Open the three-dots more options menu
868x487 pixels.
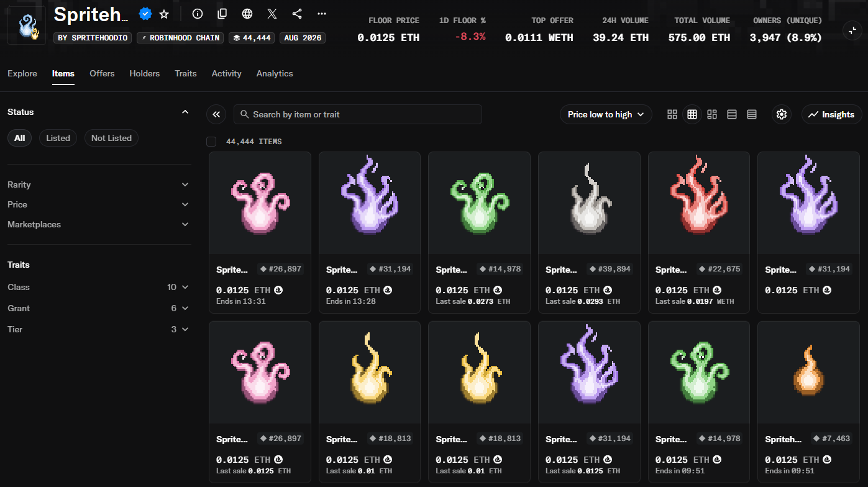coord(322,14)
